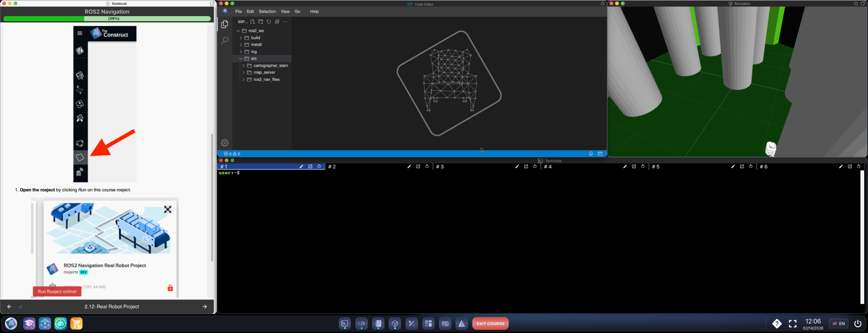Open terminal #1 in new window
This screenshot has height=333, width=868.
coord(310,167)
